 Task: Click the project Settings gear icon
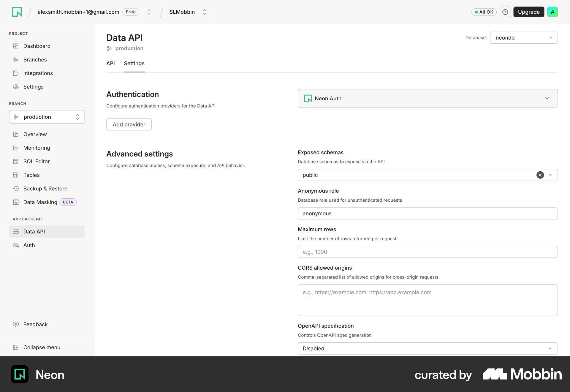tap(16, 87)
